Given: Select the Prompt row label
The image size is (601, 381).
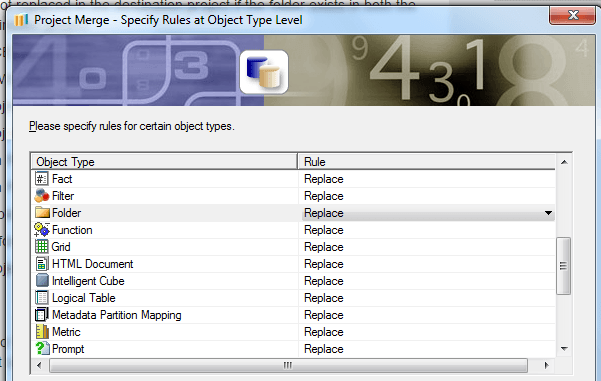Looking at the screenshot, I should (68, 349).
